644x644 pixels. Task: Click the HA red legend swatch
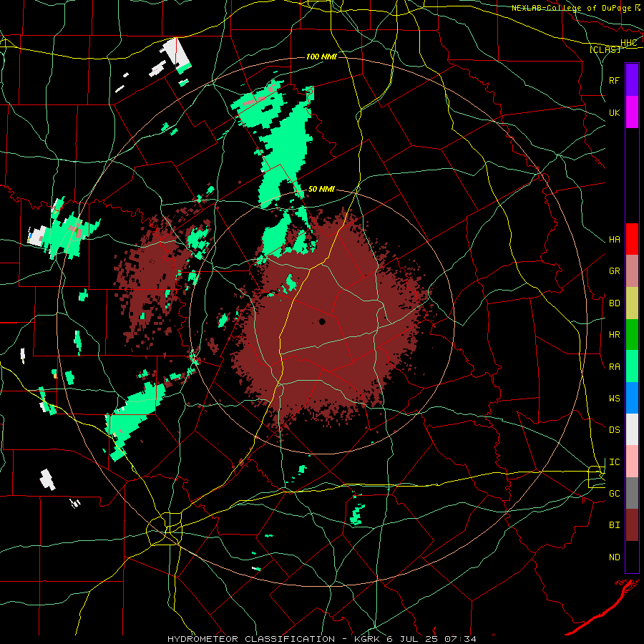[x=632, y=239]
